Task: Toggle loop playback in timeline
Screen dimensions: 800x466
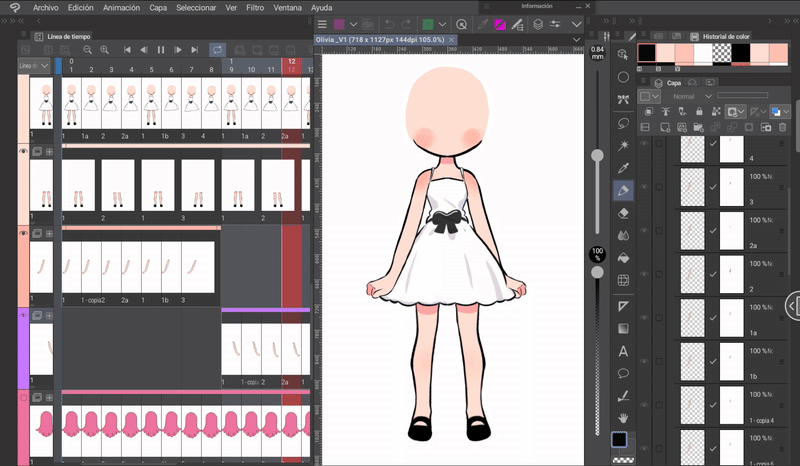Action: pyautogui.click(x=216, y=48)
